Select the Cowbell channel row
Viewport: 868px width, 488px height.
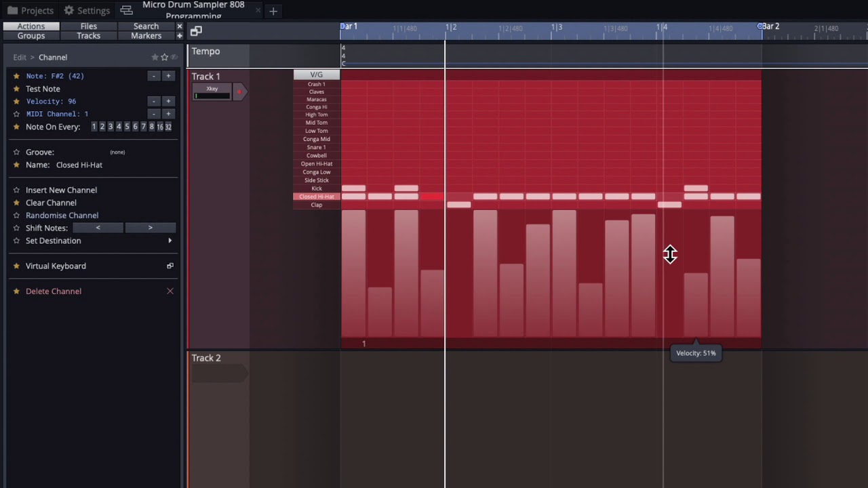tap(317, 155)
